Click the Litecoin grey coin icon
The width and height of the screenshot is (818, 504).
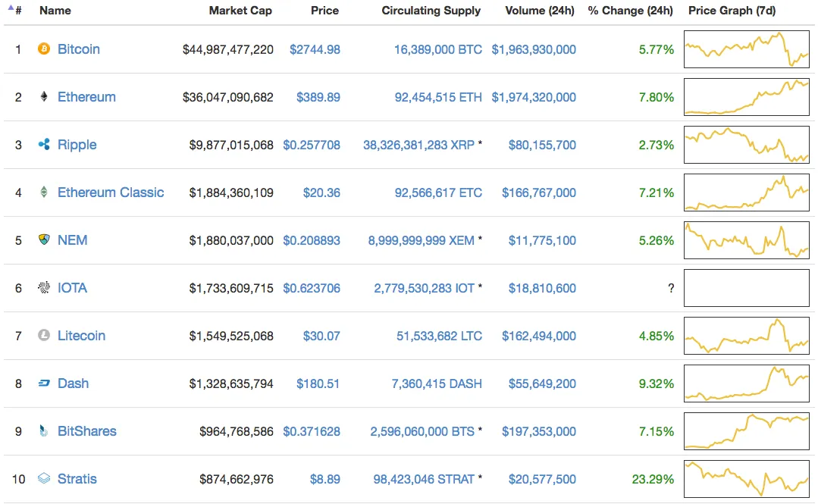(x=44, y=335)
